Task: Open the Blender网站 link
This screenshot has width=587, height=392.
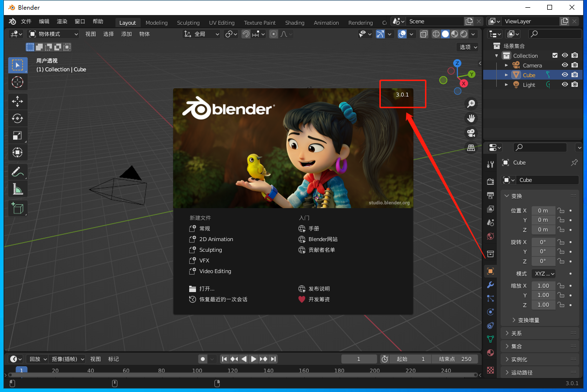Action: click(323, 239)
